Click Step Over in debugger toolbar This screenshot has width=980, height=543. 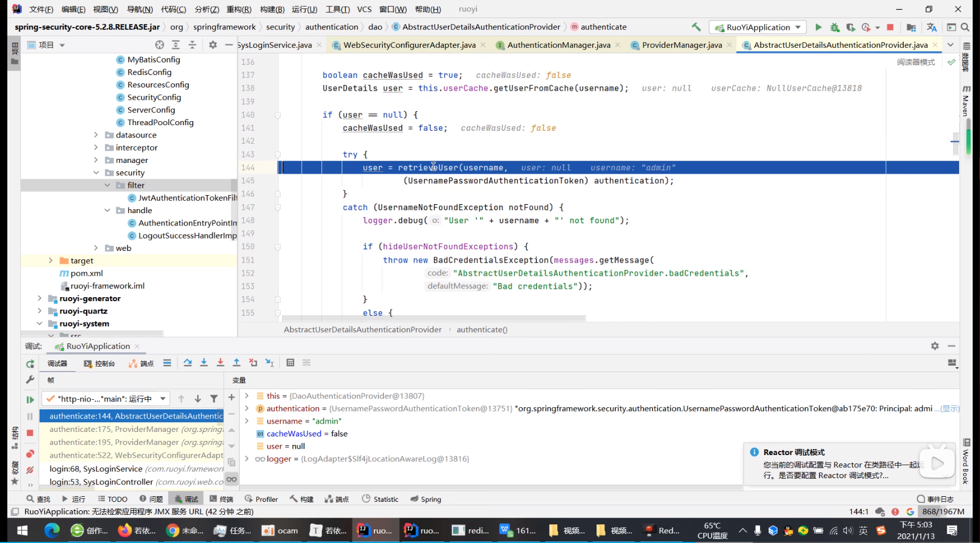click(x=188, y=363)
